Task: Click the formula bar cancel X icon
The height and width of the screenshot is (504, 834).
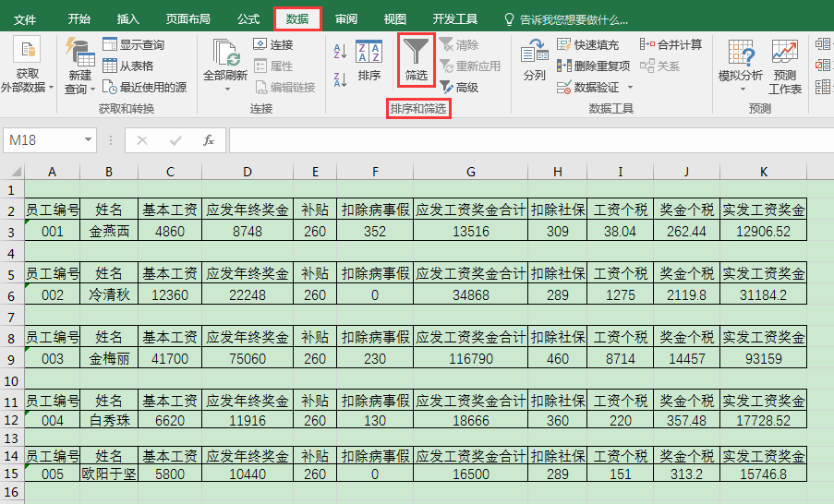Action: point(142,140)
